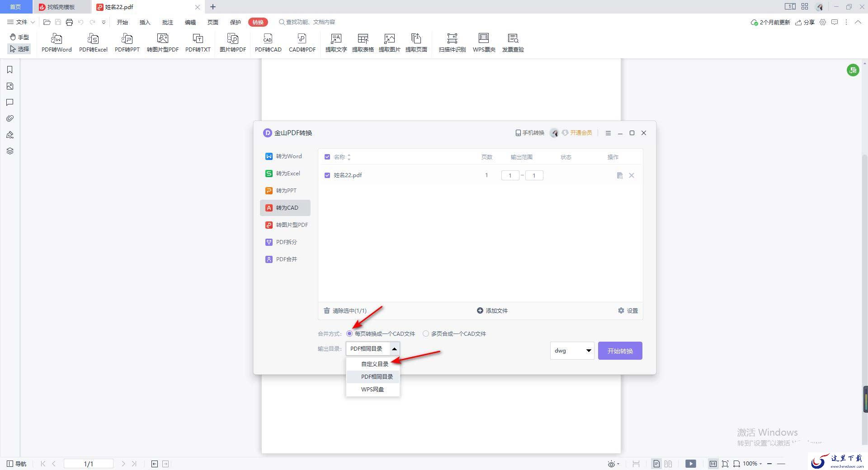Open the layers sidebar panel
868x470 pixels.
(10, 151)
